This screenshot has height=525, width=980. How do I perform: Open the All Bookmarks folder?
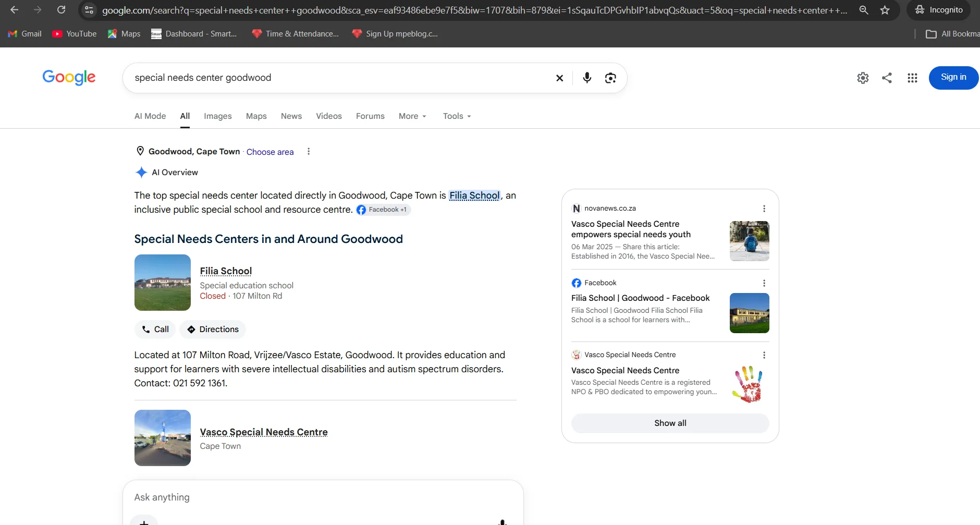[x=953, y=34]
